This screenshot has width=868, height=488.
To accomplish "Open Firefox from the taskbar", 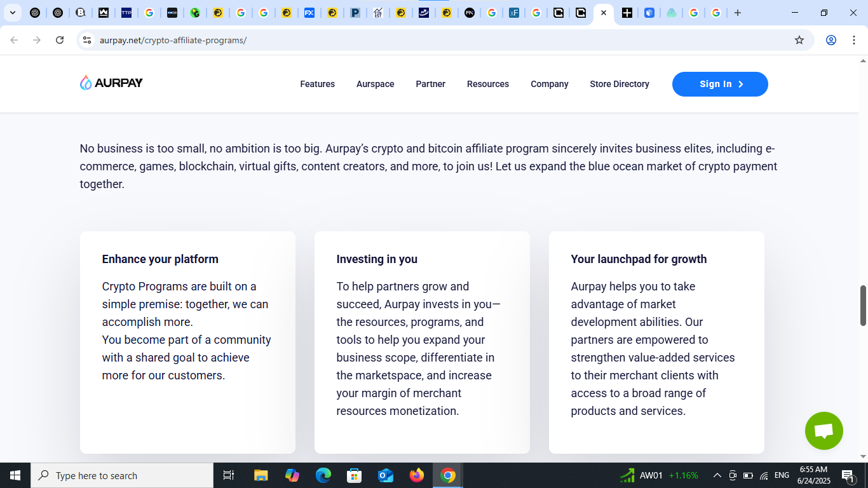I will tap(417, 475).
